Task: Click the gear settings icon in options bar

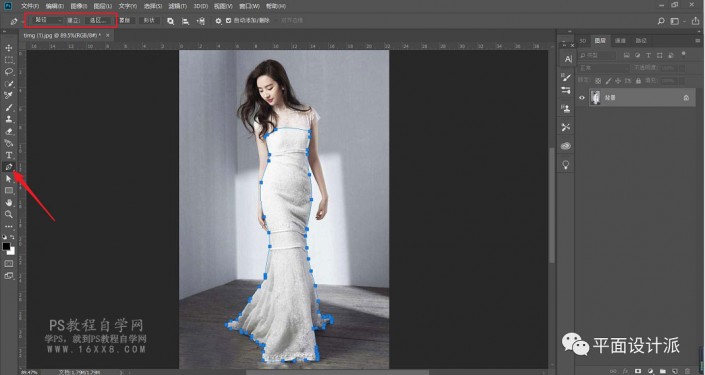Action: [219, 21]
